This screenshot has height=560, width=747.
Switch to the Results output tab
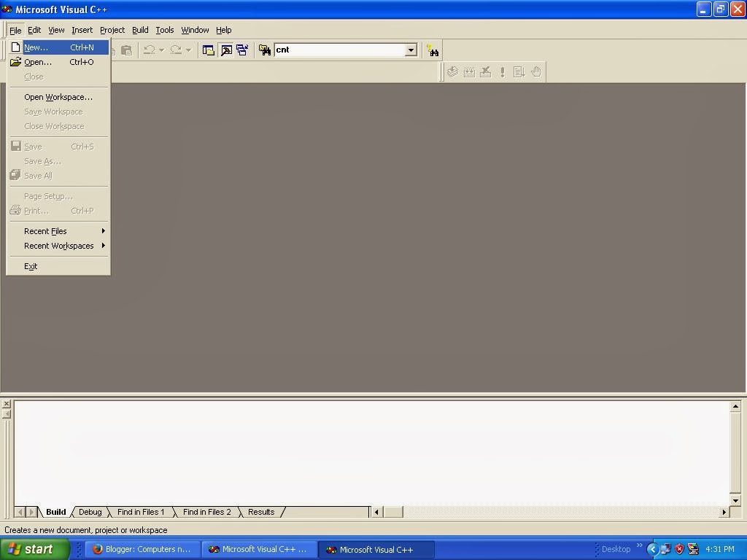pyautogui.click(x=261, y=512)
